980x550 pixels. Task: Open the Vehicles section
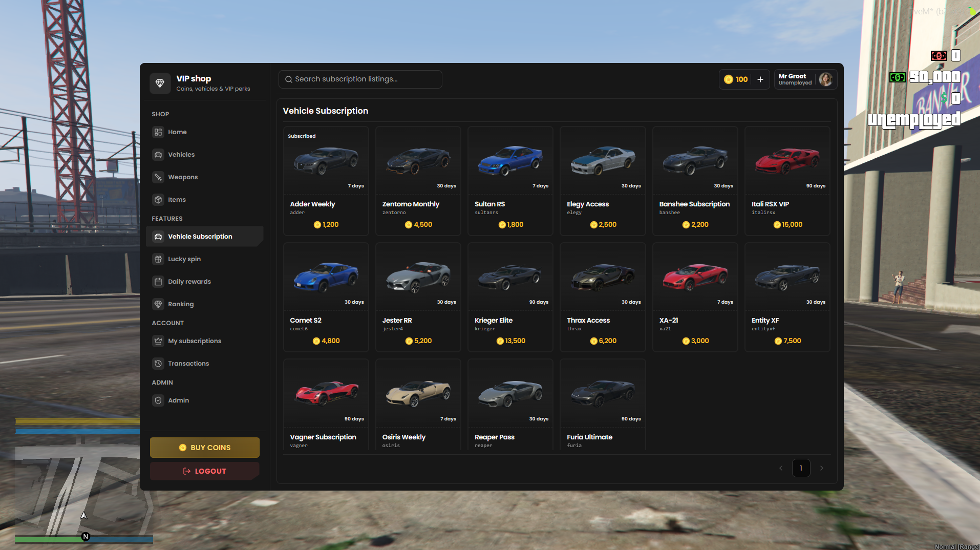tap(205, 155)
